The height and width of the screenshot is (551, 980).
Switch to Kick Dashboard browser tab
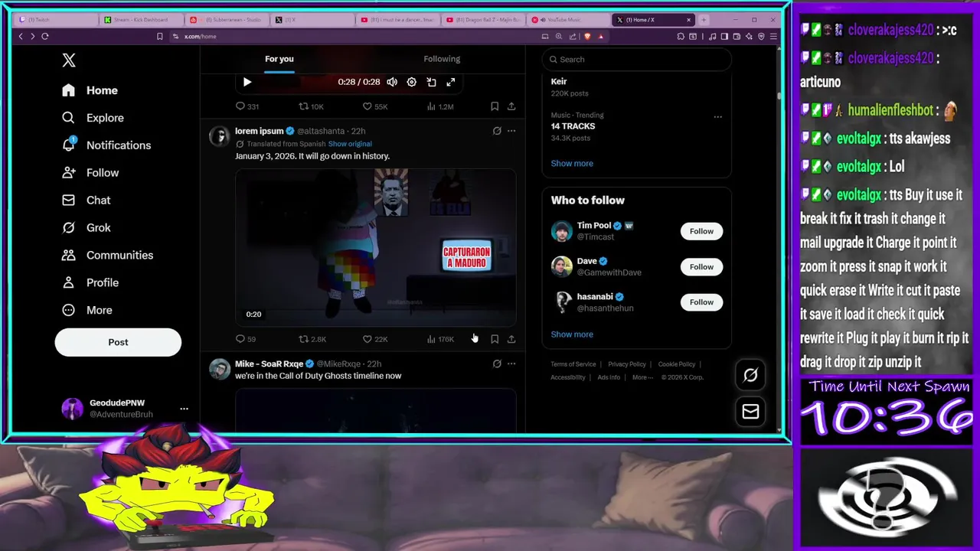(x=141, y=20)
